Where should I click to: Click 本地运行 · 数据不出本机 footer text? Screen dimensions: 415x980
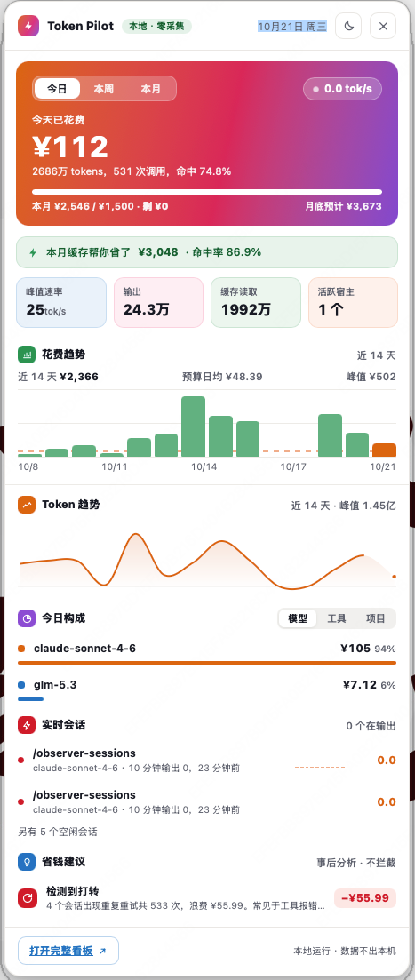tap(345, 951)
